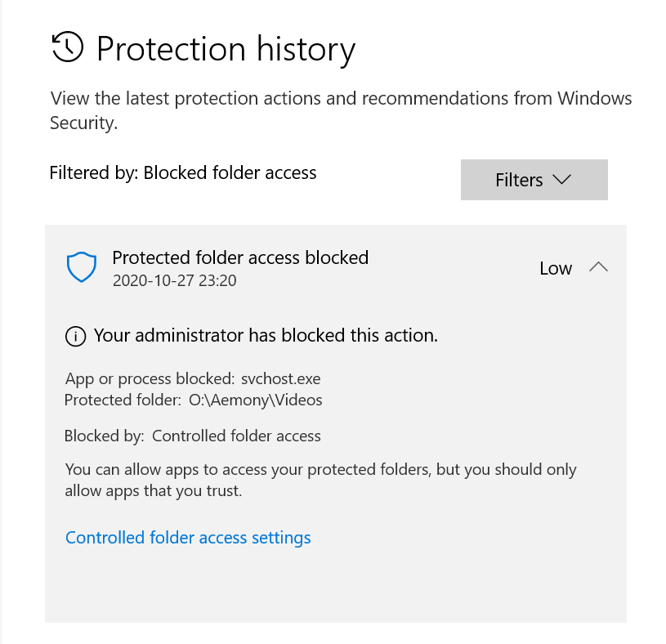Click the "You can allow apps" paragraph
The image size is (666, 644).
320,481
